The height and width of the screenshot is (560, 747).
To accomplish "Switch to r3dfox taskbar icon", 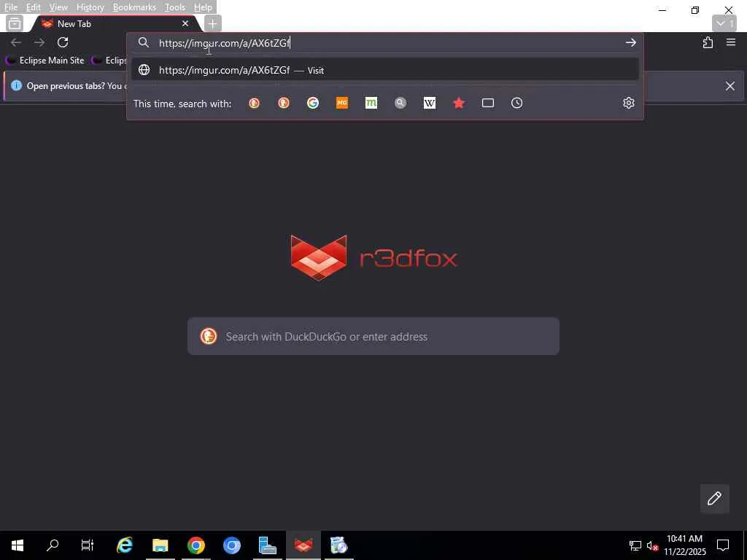I will [x=303, y=545].
